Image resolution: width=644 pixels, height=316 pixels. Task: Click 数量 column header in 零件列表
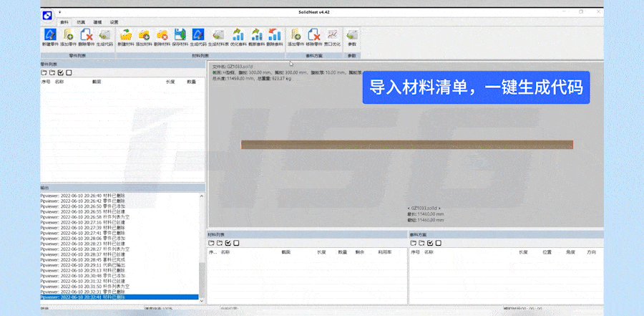191,82
